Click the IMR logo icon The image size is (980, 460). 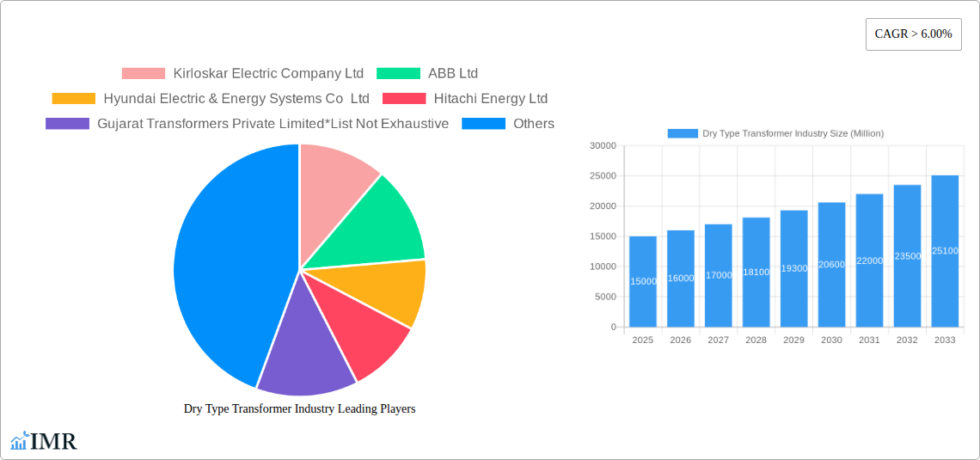click(20, 440)
